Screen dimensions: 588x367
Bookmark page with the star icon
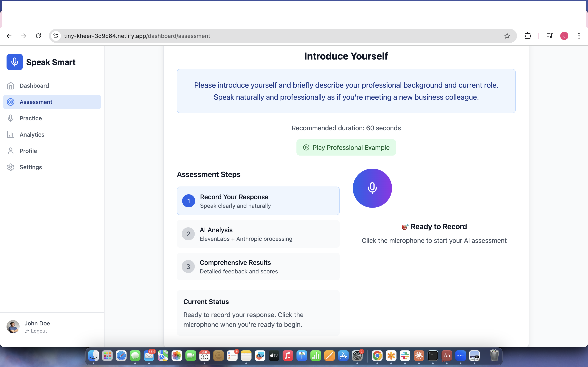click(507, 36)
